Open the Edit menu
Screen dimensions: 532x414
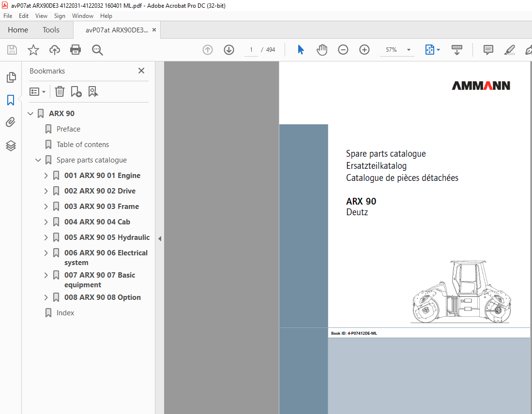(24, 16)
